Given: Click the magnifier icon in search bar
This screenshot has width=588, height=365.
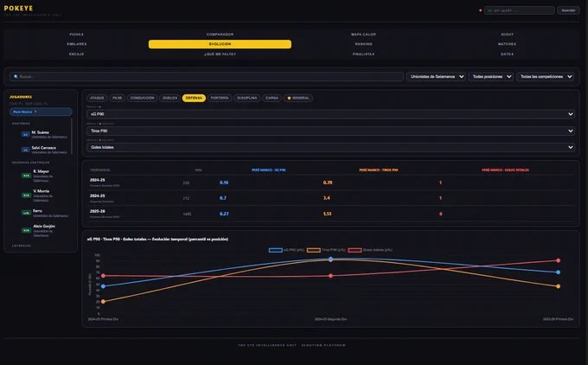Looking at the screenshot, I should pyautogui.click(x=16, y=76).
